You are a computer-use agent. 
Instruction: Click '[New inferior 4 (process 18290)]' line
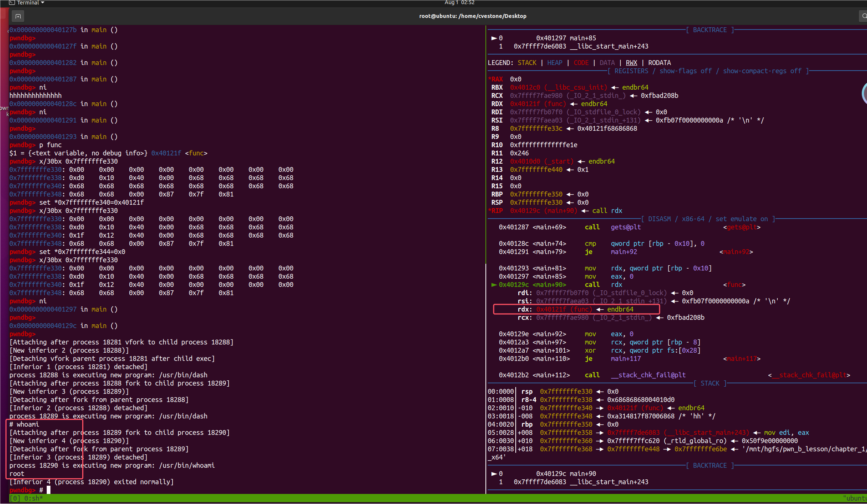click(x=69, y=441)
